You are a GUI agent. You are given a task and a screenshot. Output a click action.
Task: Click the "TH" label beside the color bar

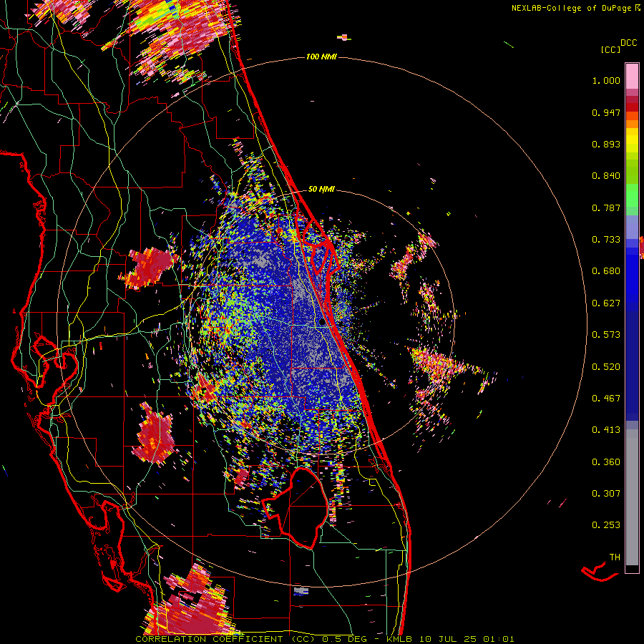click(615, 557)
